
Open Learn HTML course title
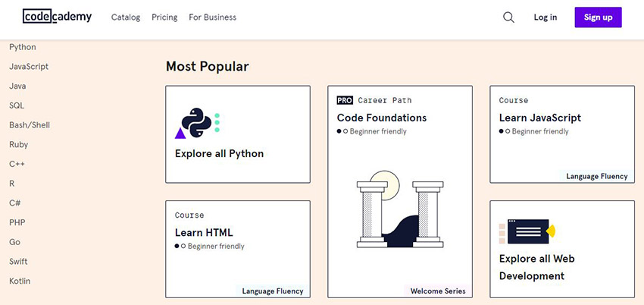tap(204, 232)
